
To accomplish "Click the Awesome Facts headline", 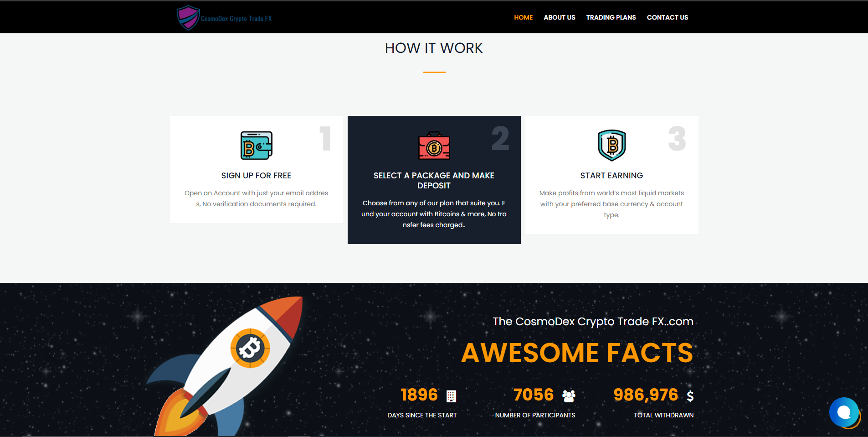I will click(x=577, y=353).
